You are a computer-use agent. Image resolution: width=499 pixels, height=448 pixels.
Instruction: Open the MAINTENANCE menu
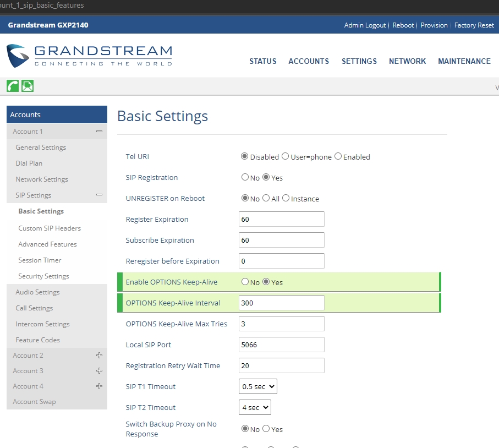click(464, 62)
